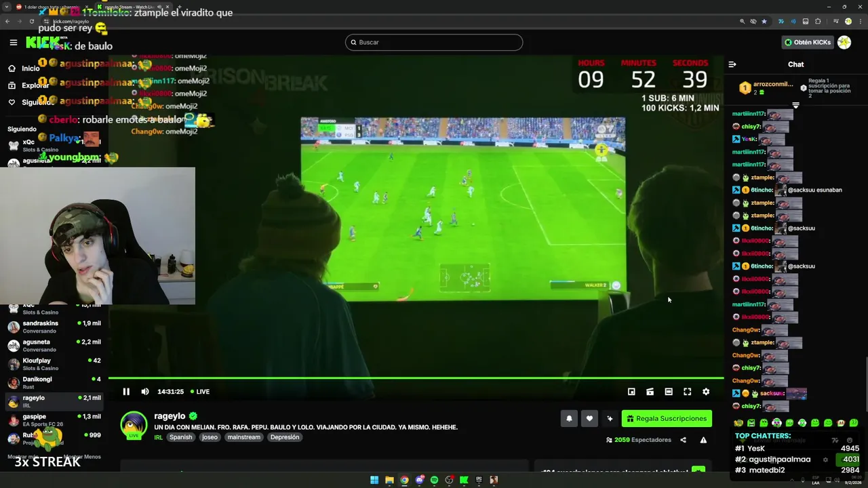The width and height of the screenshot is (868, 488).
Task: Open Chrome extensions puzzle icon
Action: pyautogui.click(x=818, y=21)
